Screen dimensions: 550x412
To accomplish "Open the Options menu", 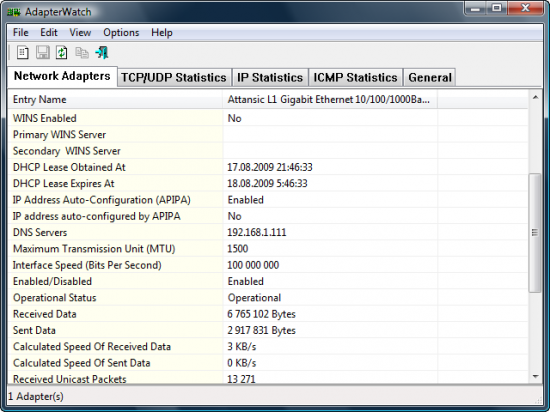I will (x=121, y=33).
